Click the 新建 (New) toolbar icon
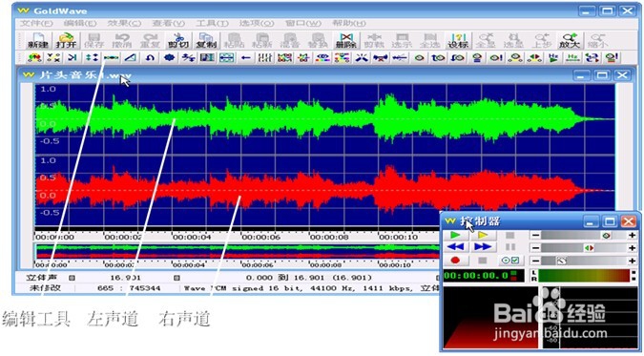This screenshot has width=644, height=356. click(38, 40)
